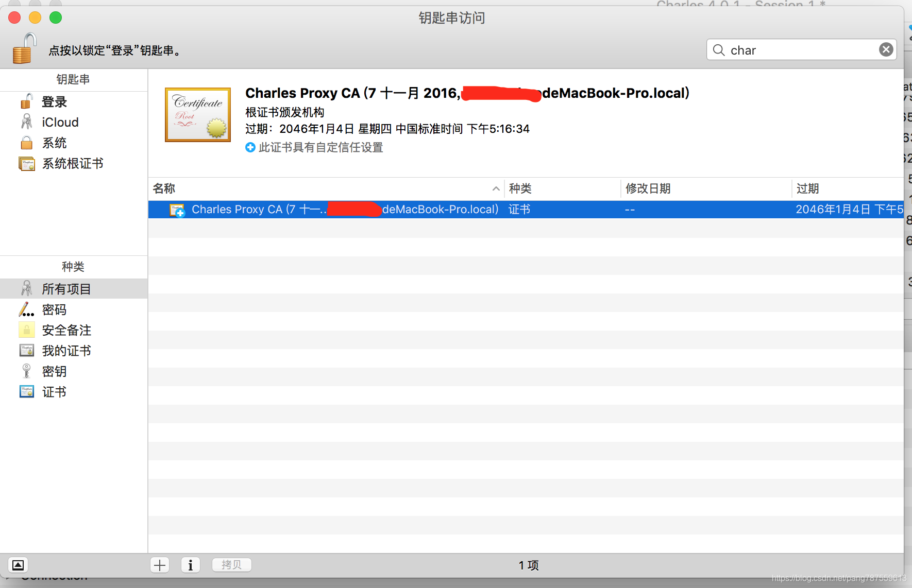This screenshot has width=912, height=588.
Task: Select the 密钥 category
Action: pos(74,371)
